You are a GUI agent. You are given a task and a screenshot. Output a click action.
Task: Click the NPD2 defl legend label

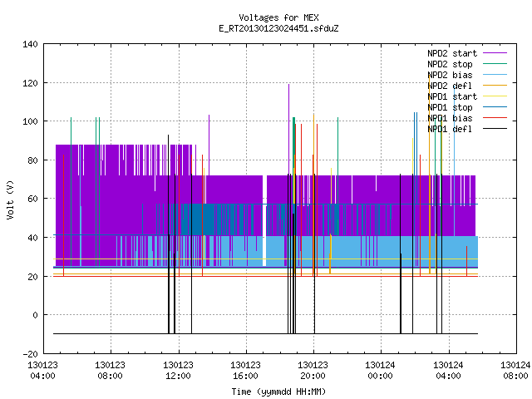[450, 86]
